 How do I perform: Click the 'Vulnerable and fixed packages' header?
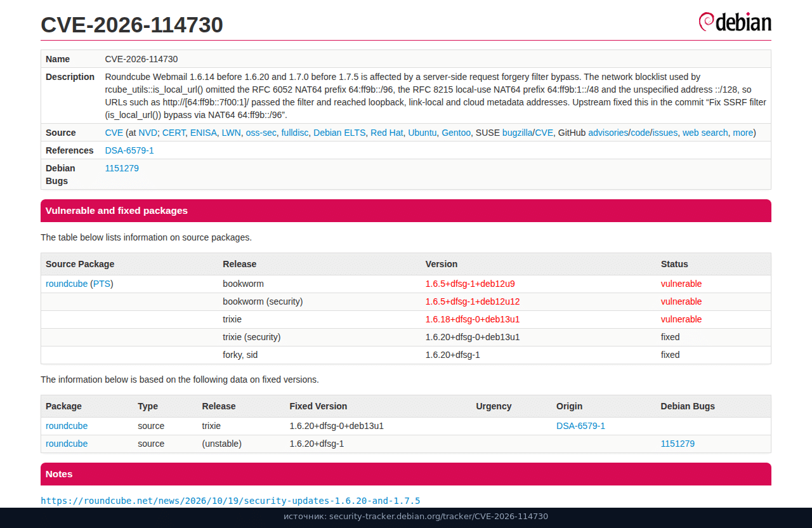(406, 211)
